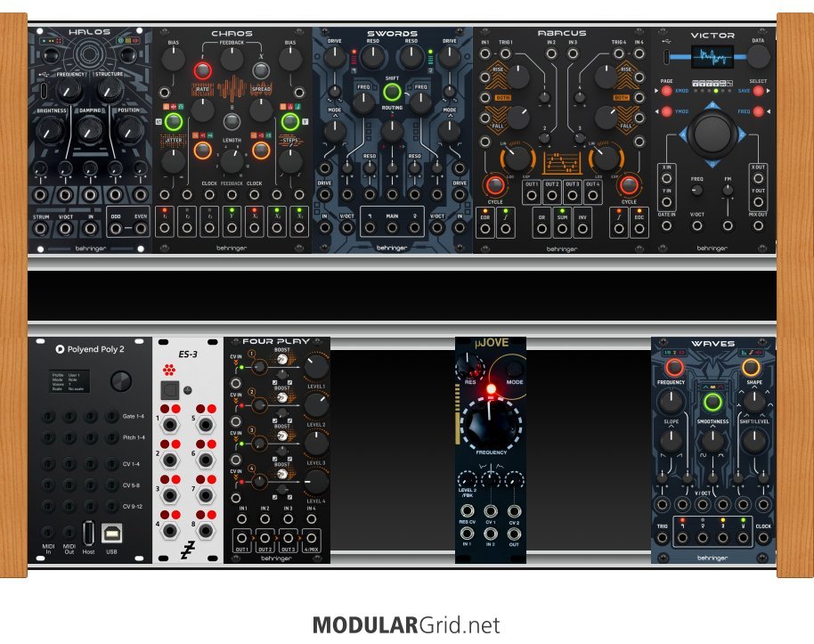Click the Chaos STEPS knob
814x644 pixels.
coord(289,161)
